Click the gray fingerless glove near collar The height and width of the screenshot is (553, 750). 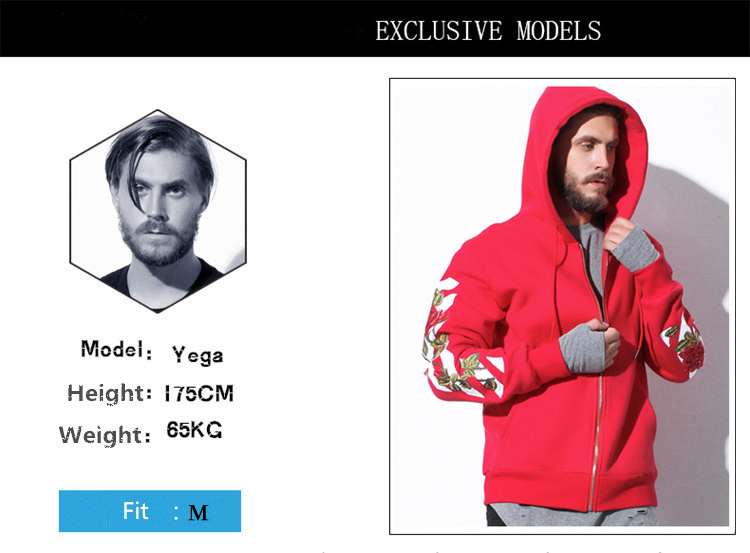632,248
